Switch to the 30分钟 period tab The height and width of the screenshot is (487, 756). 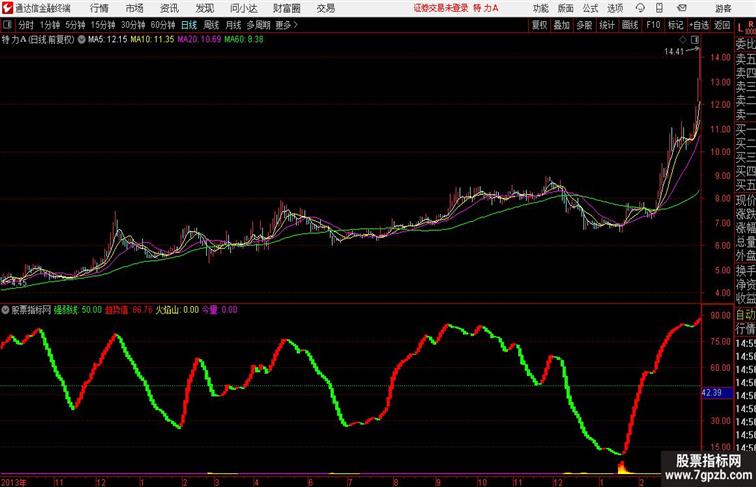pyautogui.click(x=133, y=25)
